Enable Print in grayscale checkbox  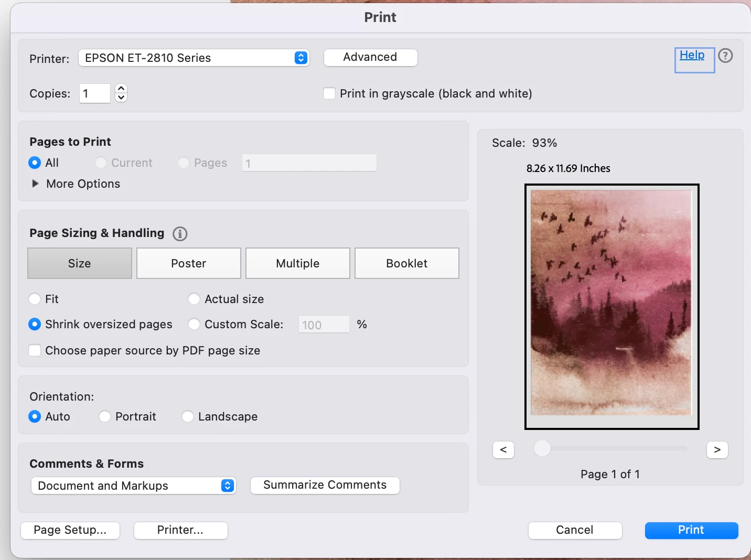point(329,93)
